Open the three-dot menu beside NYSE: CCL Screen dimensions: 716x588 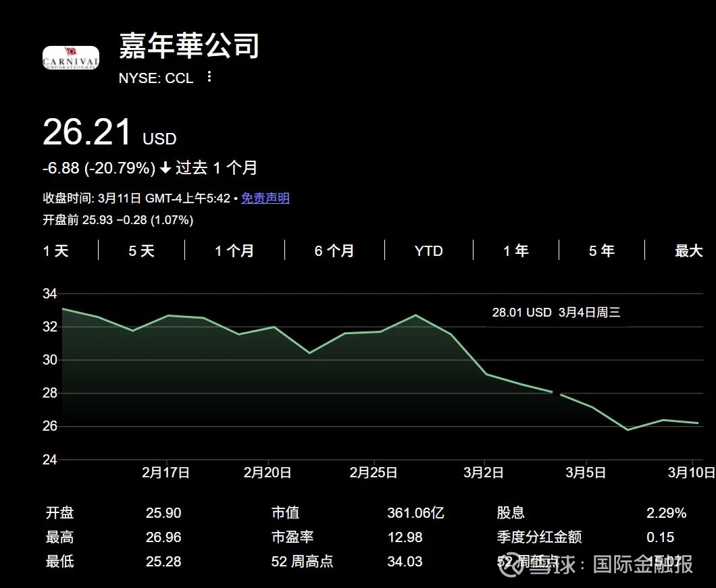point(209,77)
